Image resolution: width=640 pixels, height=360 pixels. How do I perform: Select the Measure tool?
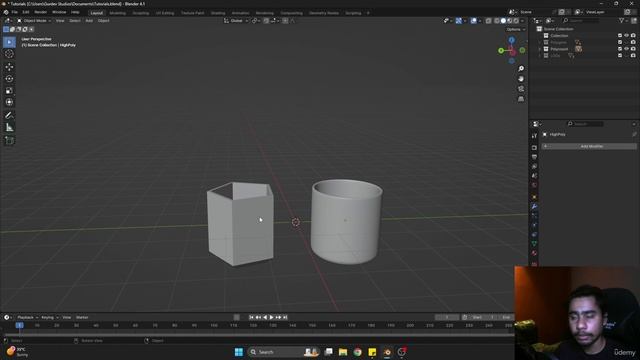pyautogui.click(x=9, y=127)
